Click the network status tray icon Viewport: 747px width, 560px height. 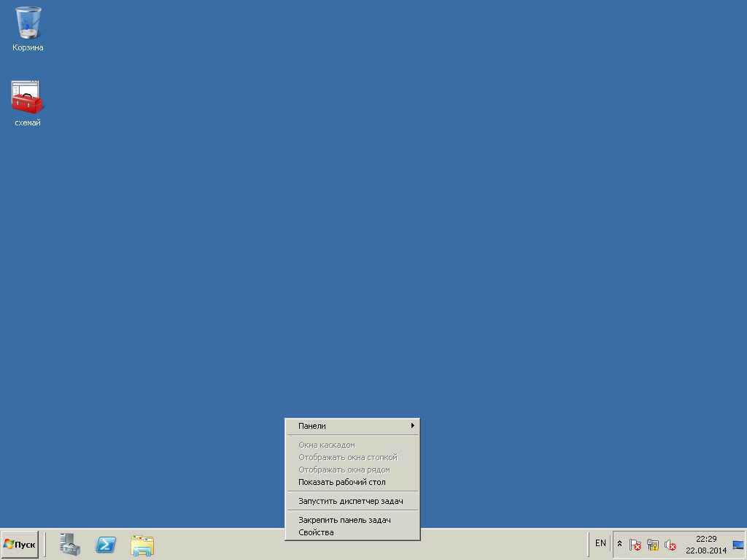(653, 544)
